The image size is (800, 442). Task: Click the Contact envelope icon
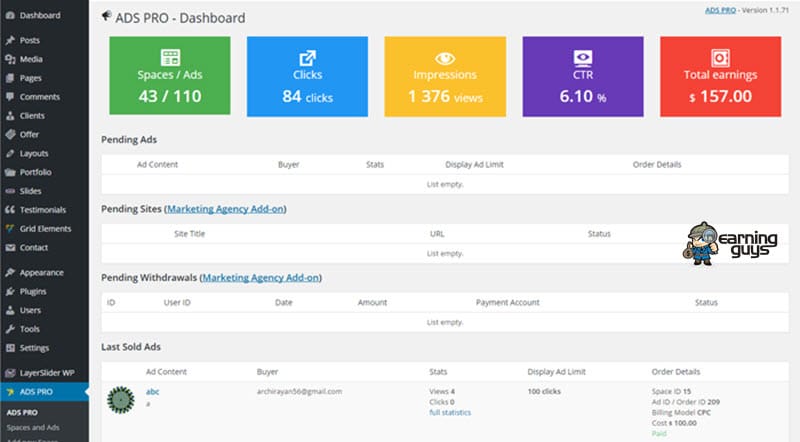[x=10, y=248]
